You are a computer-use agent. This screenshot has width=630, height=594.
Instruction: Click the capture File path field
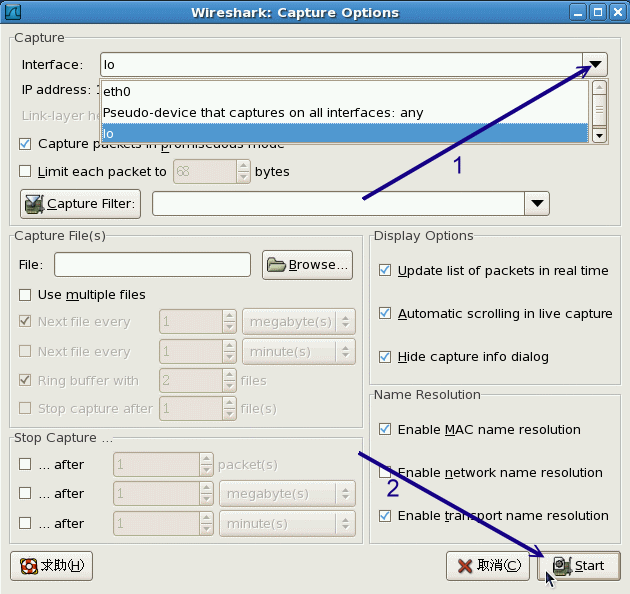click(152, 264)
